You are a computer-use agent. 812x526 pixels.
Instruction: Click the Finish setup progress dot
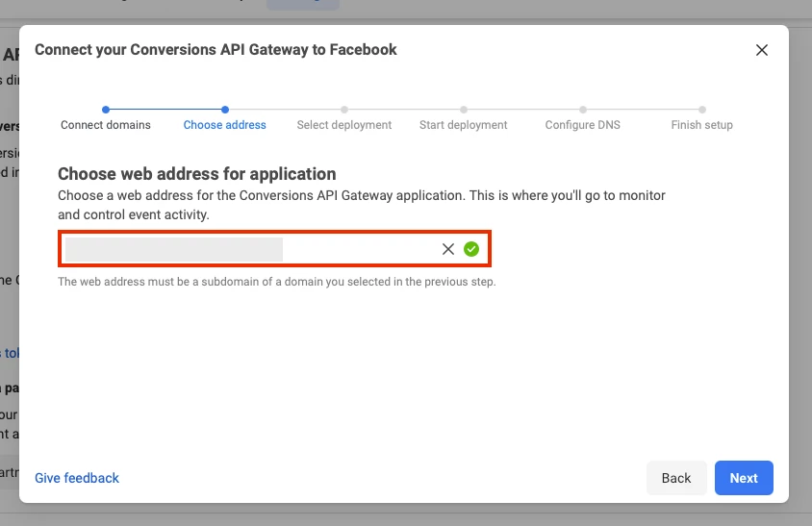click(x=702, y=110)
